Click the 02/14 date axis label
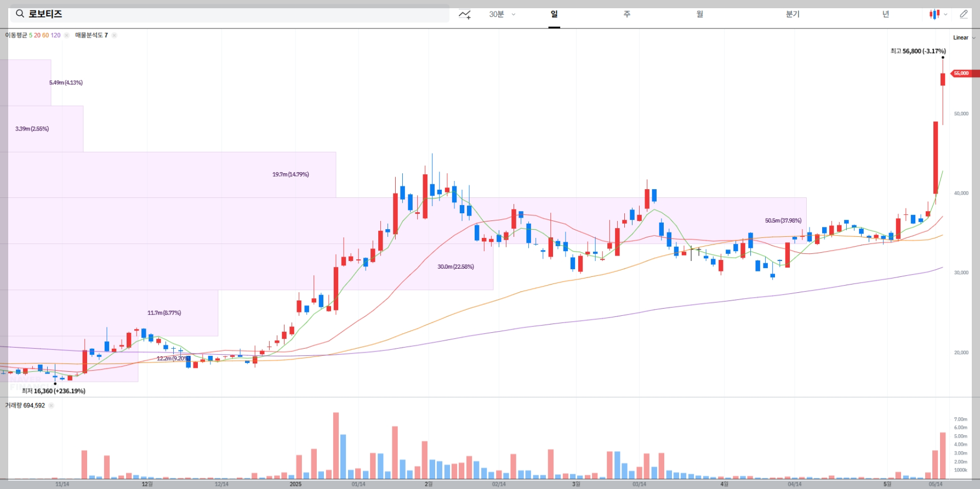The height and width of the screenshot is (489, 980). pos(499,484)
